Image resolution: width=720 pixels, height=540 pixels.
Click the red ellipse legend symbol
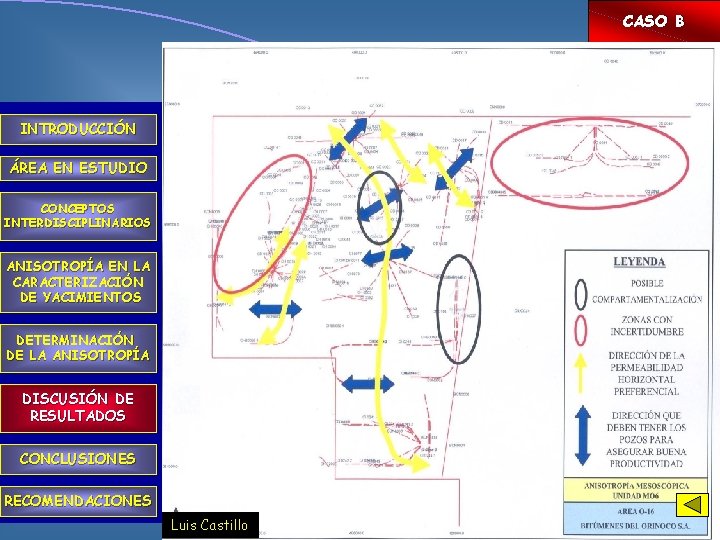[x=581, y=330]
